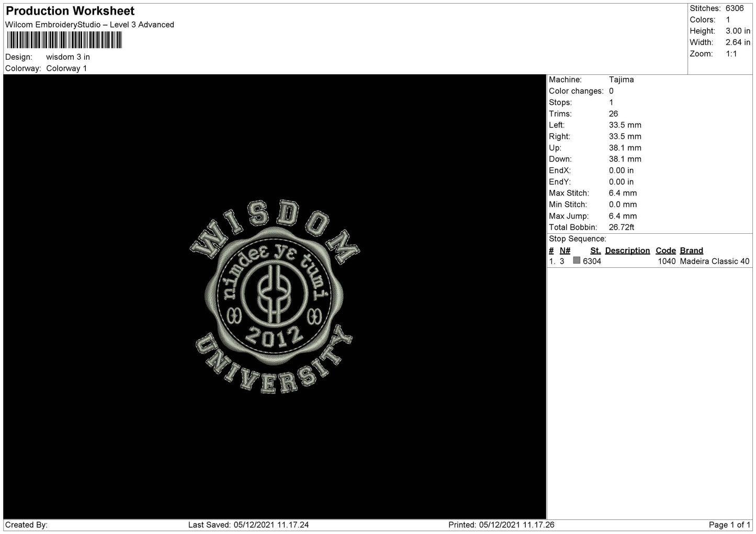This screenshot has height=534, width=756.
Task: Click the 'Colorway 1' value
Action: tap(66, 69)
